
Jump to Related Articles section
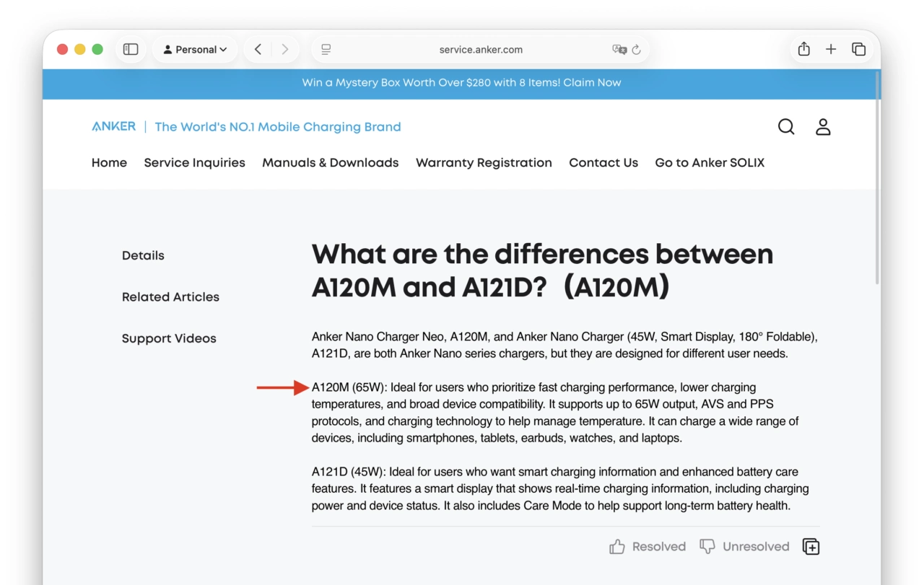pos(170,297)
